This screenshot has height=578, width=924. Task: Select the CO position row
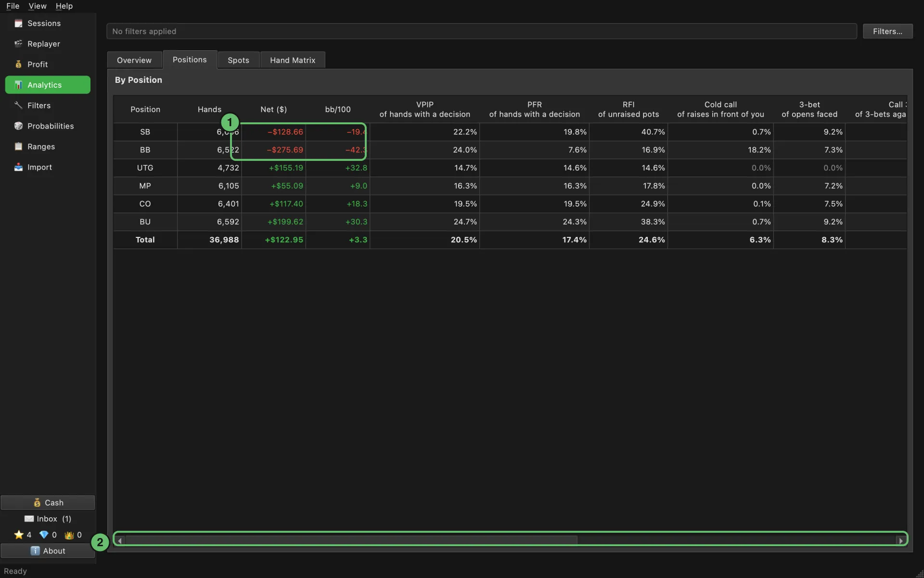(x=510, y=204)
